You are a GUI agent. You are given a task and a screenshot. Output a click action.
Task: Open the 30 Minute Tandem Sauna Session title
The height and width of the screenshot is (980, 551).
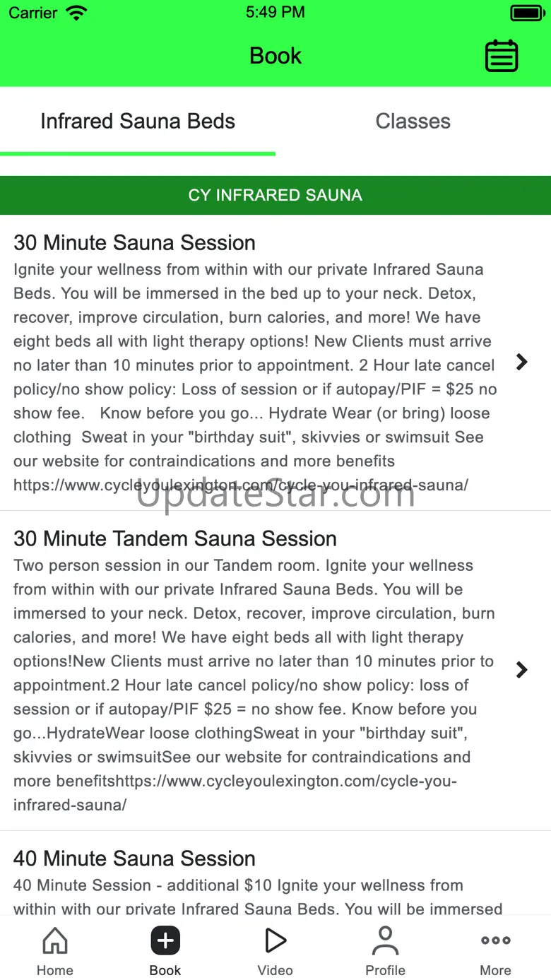click(x=175, y=538)
